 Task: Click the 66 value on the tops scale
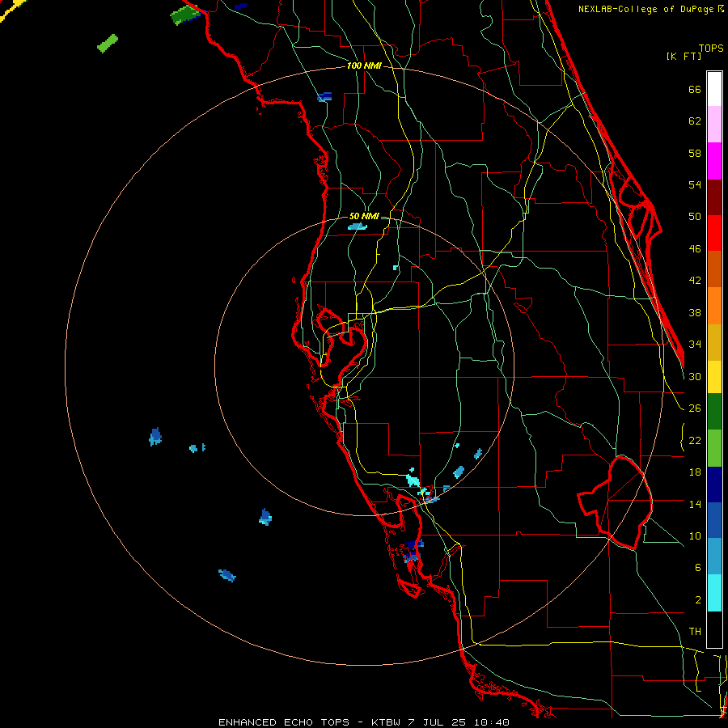(695, 89)
